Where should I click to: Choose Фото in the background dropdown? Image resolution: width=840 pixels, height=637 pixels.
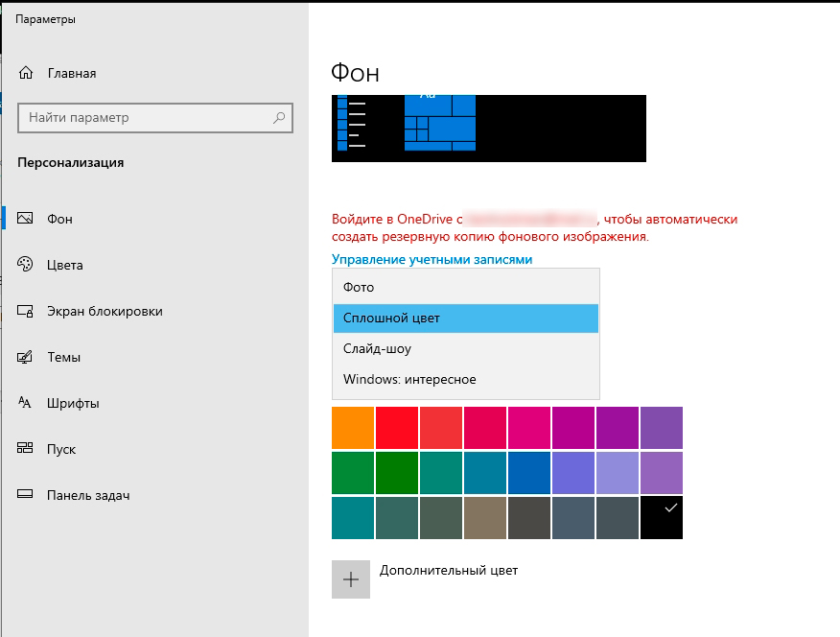pos(465,287)
